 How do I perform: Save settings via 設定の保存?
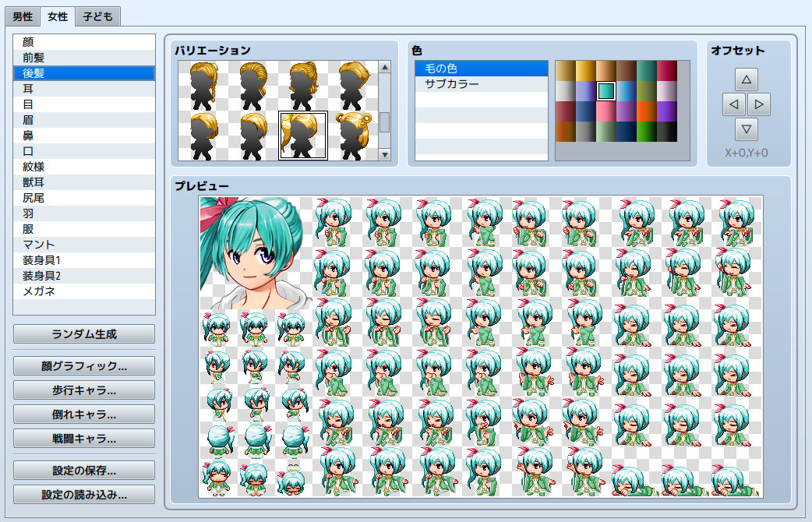(83, 470)
